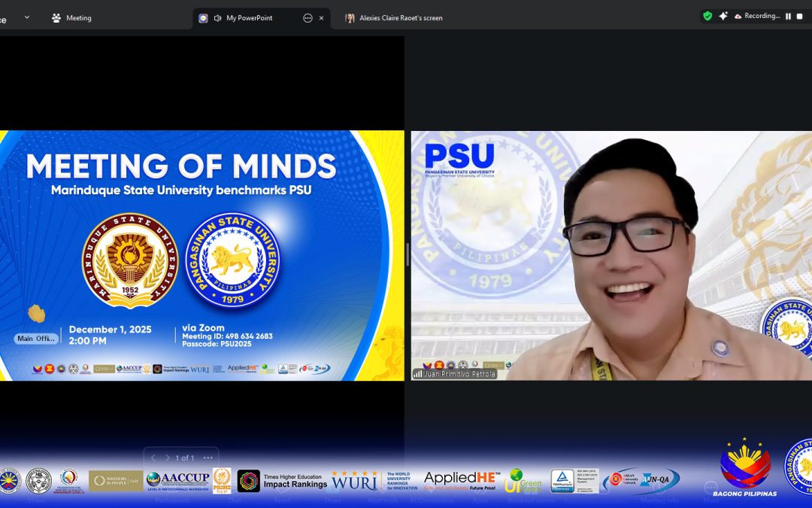Expand the dropdown chevron in the top-left
This screenshot has height=508, width=812.
[27, 17]
